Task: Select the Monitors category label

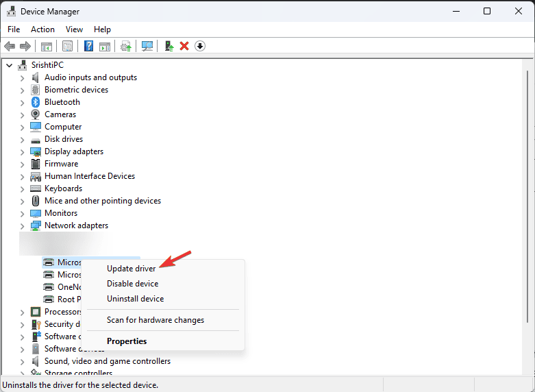Action: (x=61, y=213)
